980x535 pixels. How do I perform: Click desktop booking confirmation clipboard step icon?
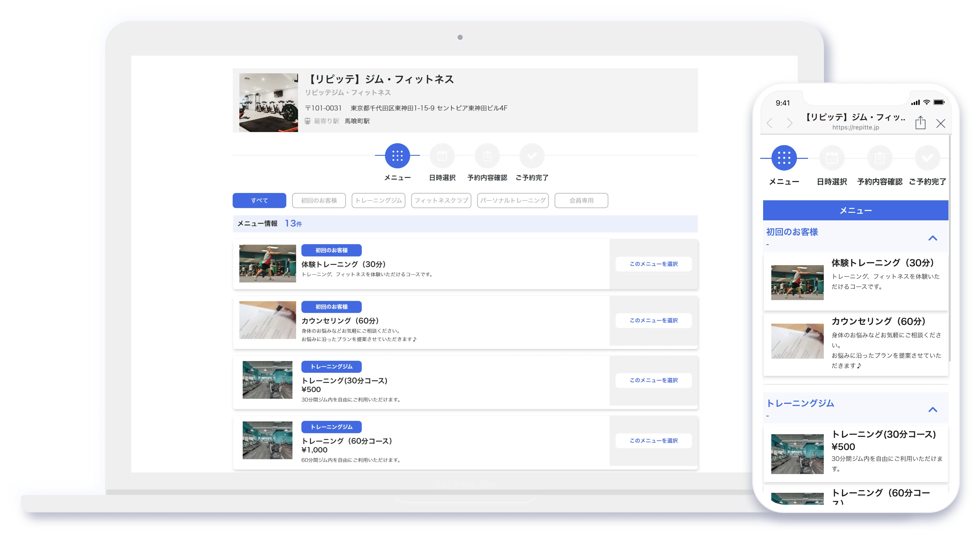487,156
